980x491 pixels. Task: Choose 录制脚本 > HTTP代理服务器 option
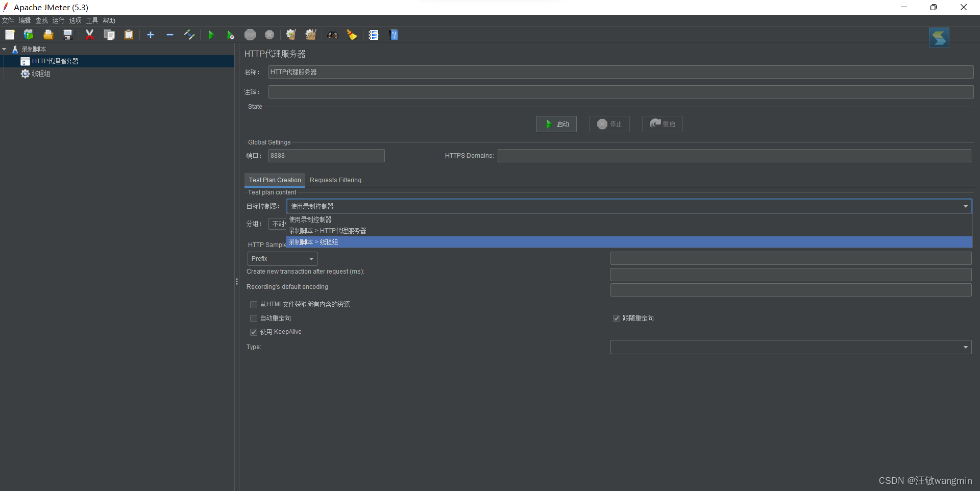(629, 231)
